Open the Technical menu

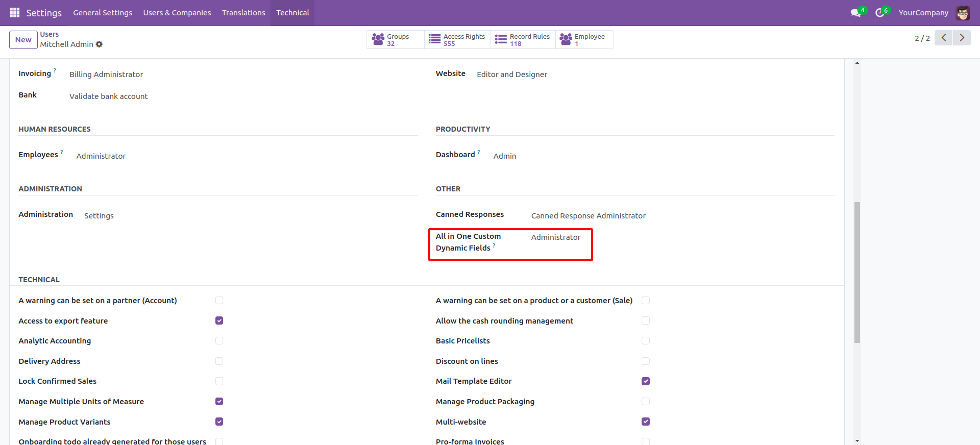(292, 13)
